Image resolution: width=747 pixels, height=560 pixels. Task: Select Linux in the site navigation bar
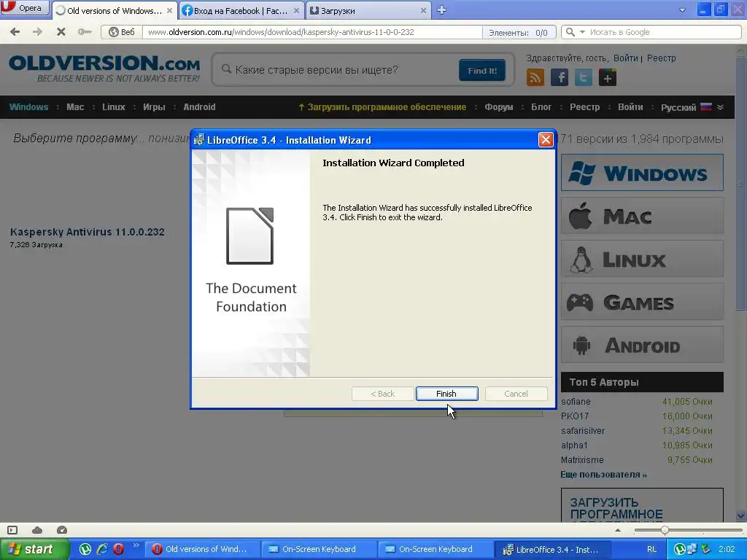click(x=113, y=107)
